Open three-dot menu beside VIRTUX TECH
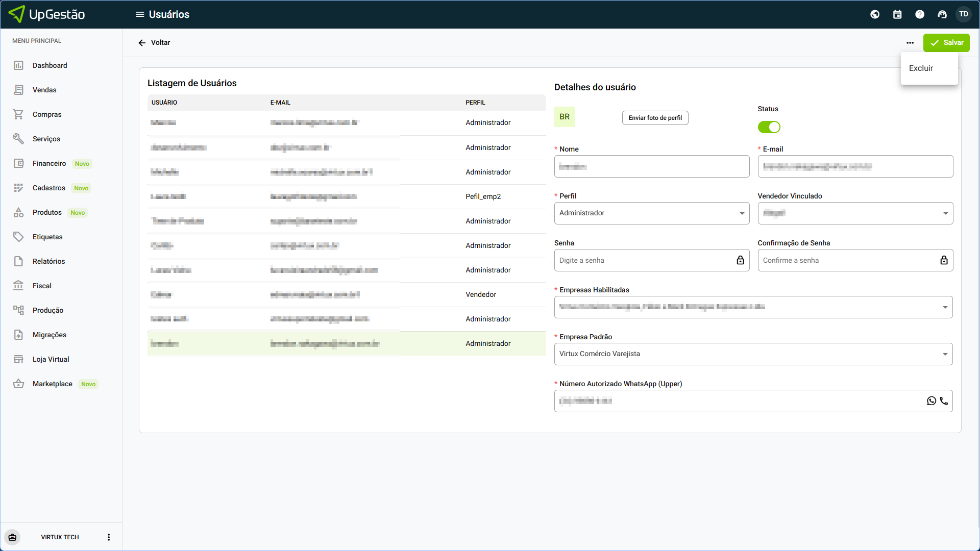The height and width of the screenshot is (551, 980). tap(109, 537)
